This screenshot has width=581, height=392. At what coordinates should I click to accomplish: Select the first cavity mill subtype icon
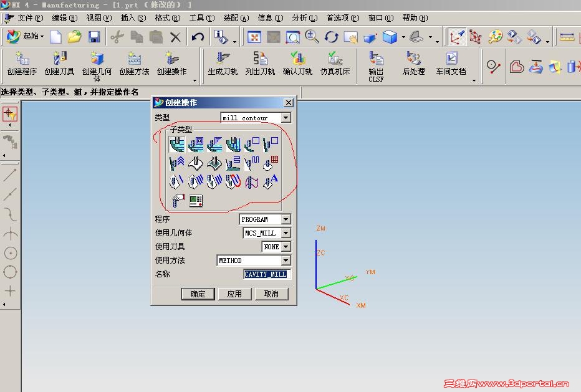(x=177, y=145)
